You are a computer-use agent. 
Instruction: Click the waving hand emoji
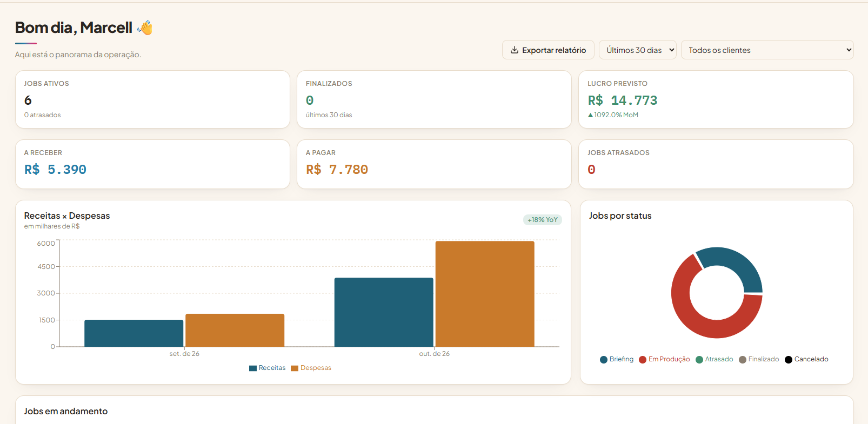tap(145, 28)
